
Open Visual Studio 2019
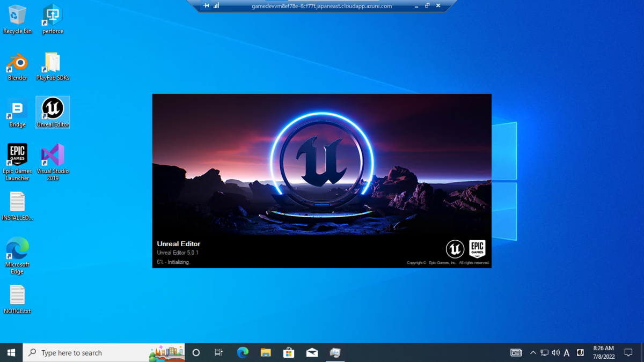[x=53, y=158]
